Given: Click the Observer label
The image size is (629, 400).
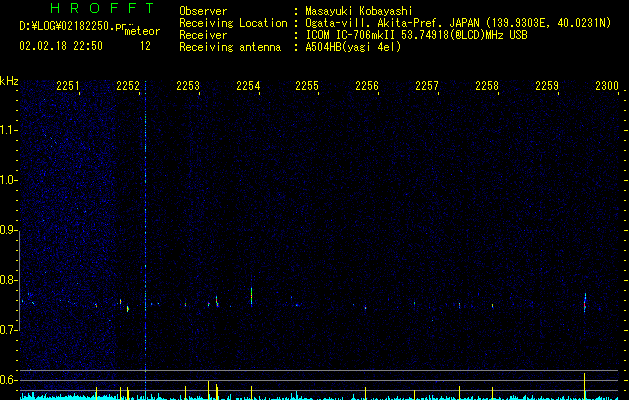Looking at the screenshot, I should (x=203, y=11).
